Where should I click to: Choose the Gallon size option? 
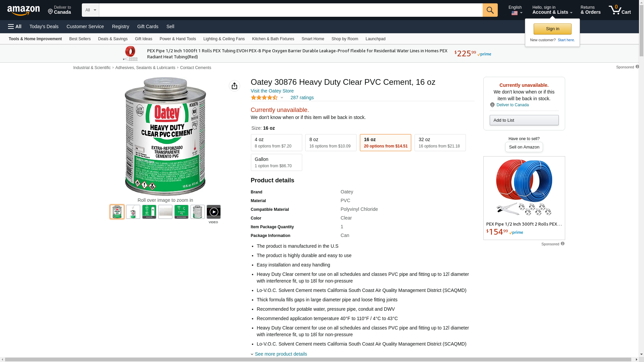click(x=276, y=162)
